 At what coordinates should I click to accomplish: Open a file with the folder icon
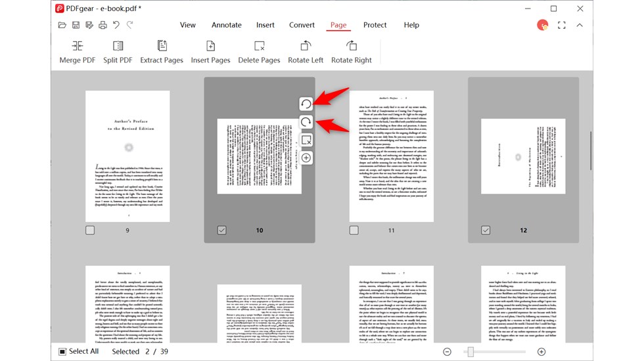point(62,25)
